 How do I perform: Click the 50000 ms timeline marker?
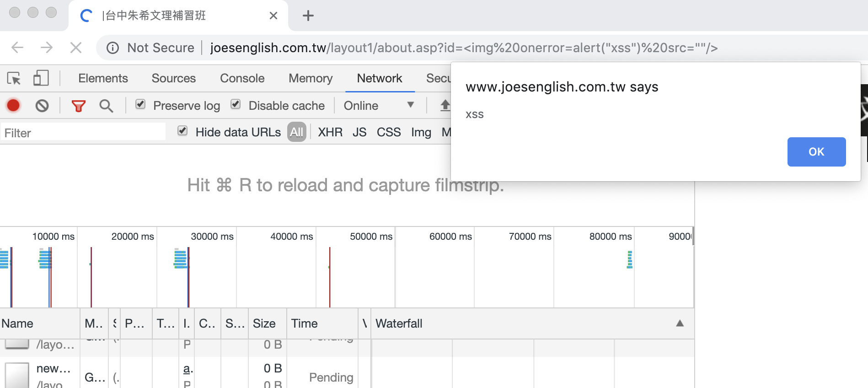pos(371,237)
